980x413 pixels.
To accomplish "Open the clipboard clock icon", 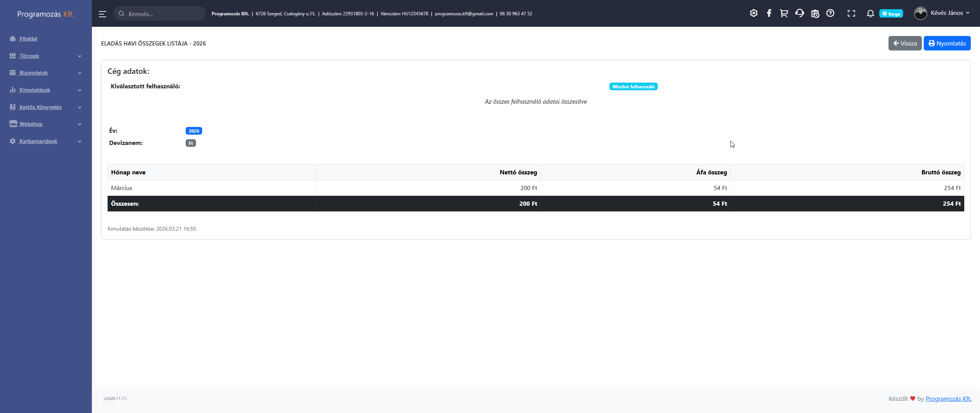I will [815, 13].
